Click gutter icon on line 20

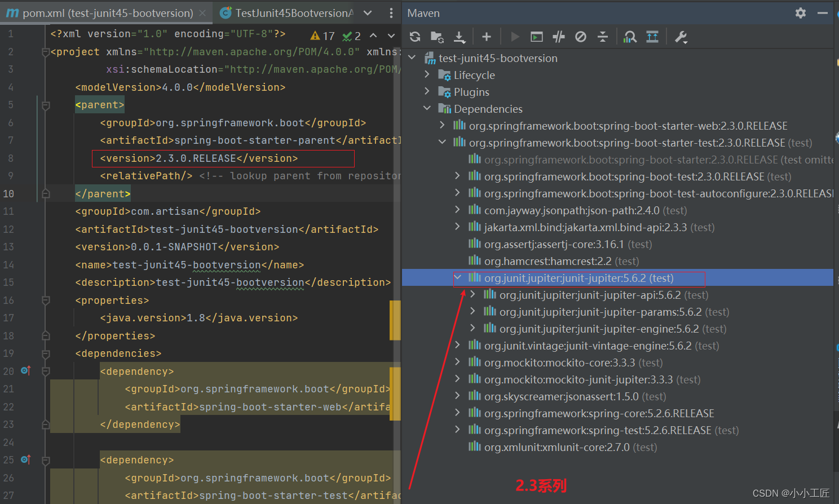click(x=26, y=370)
